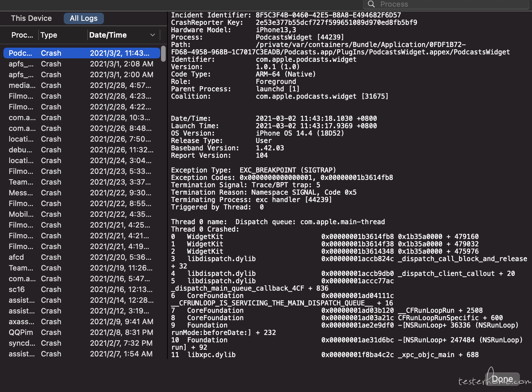
Task: Select Team... crash log 2021/2/19, 11:26
Action: 82,268
